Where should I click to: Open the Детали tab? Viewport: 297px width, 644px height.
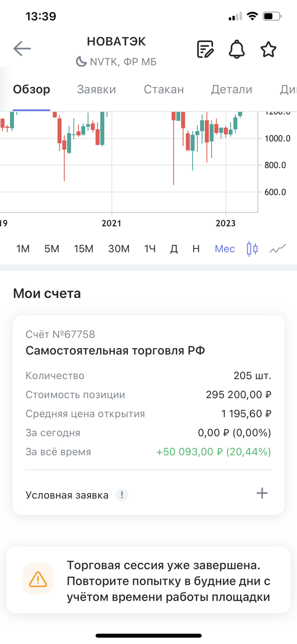232,90
